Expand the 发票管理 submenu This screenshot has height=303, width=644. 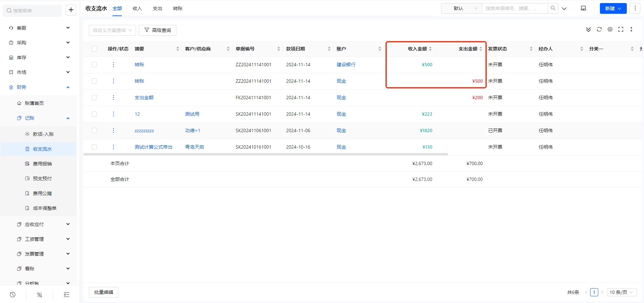(x=39, y=254)
